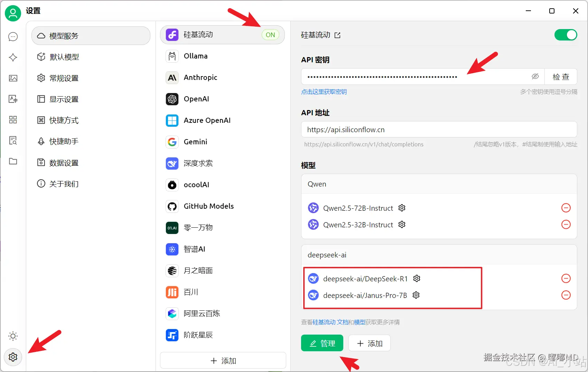588x372 pixels.
Task: Open the files folder sidebar icon
Action: coord(13,161)
